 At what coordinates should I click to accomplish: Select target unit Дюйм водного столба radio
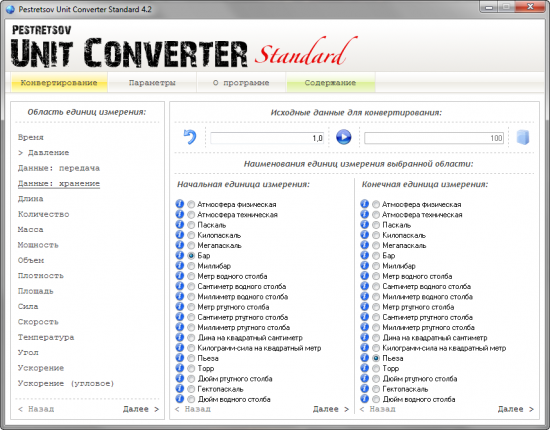pos(376,399)
